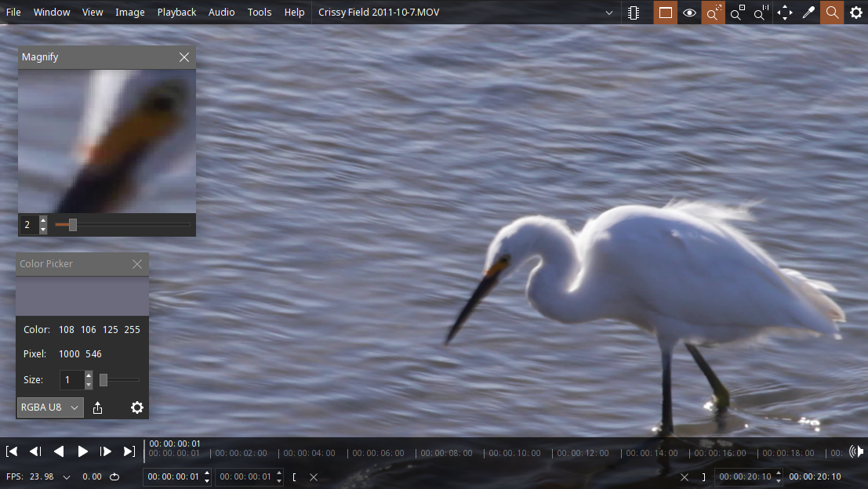The height and width of the screenshot is (489, 868).
Task: Open settings gear in top toolbar
Action: click(x=855, y=13)
